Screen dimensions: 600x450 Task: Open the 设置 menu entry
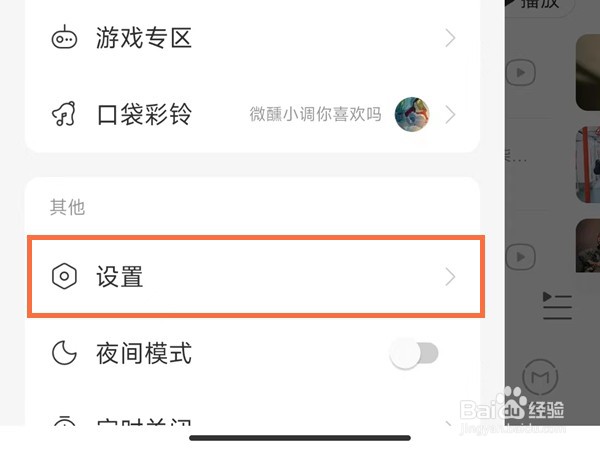point(256,277)
